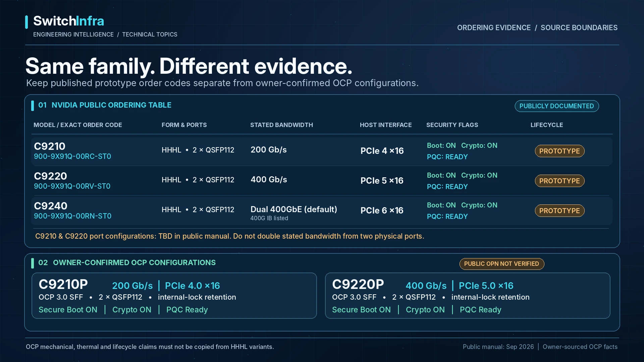This screenshot has height=362, width=644.
Task: Click 400 Gb/s in C9220 table row
Action: coord(269,179)
